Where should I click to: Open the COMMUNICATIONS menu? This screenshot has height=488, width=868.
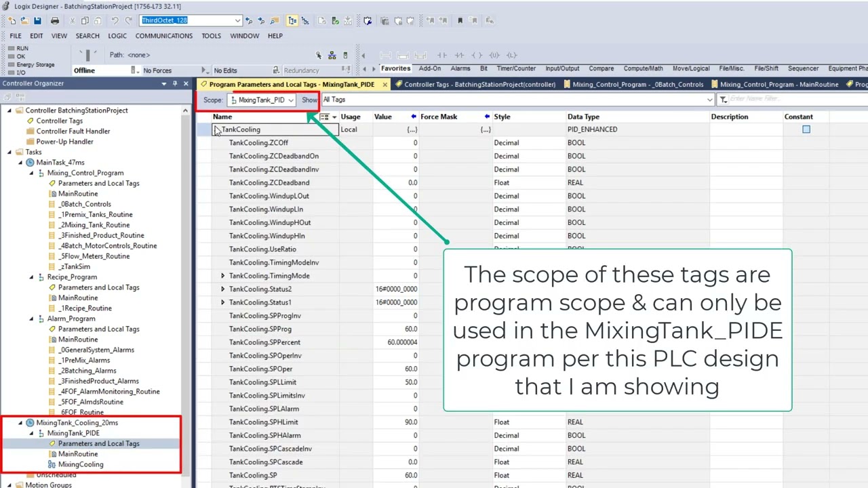164,36
